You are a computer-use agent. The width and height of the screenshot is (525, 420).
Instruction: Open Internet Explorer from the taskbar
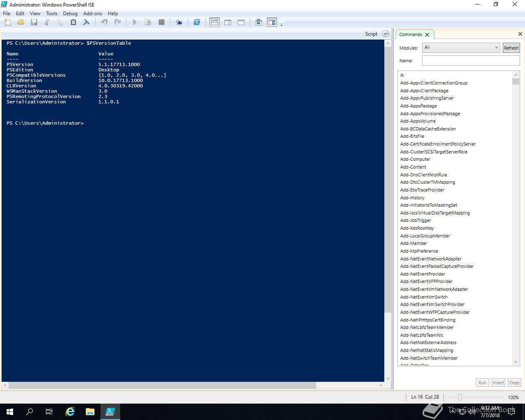pos(70,412)
